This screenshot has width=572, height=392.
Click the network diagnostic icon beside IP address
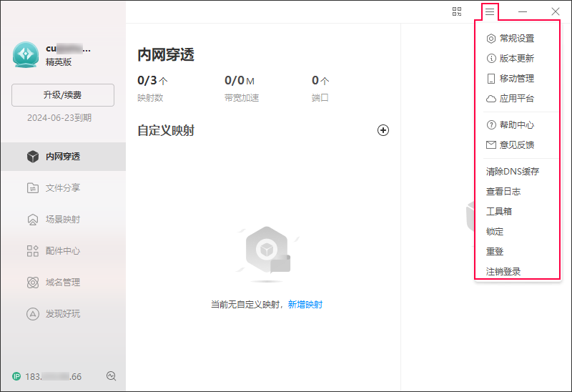click(x=111, y=376)
